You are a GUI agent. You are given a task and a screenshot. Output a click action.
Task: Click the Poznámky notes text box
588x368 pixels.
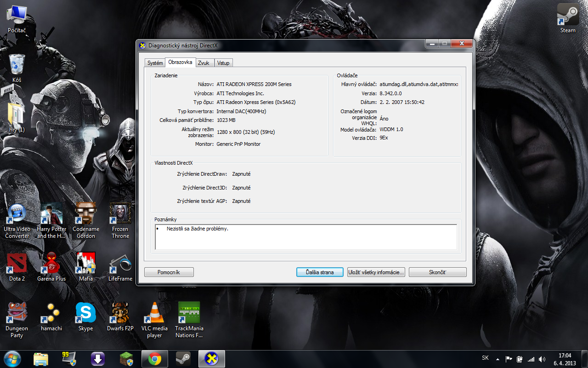306,237
